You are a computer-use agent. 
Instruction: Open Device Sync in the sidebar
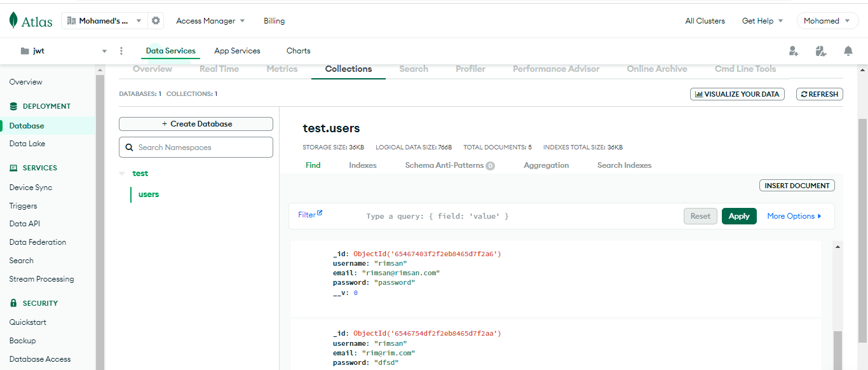click(31, 188)
